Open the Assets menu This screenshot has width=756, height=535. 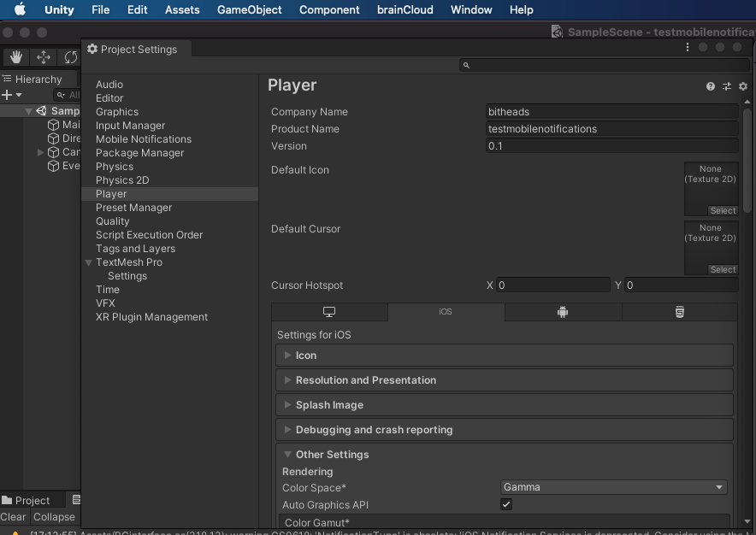pos(182,9)
